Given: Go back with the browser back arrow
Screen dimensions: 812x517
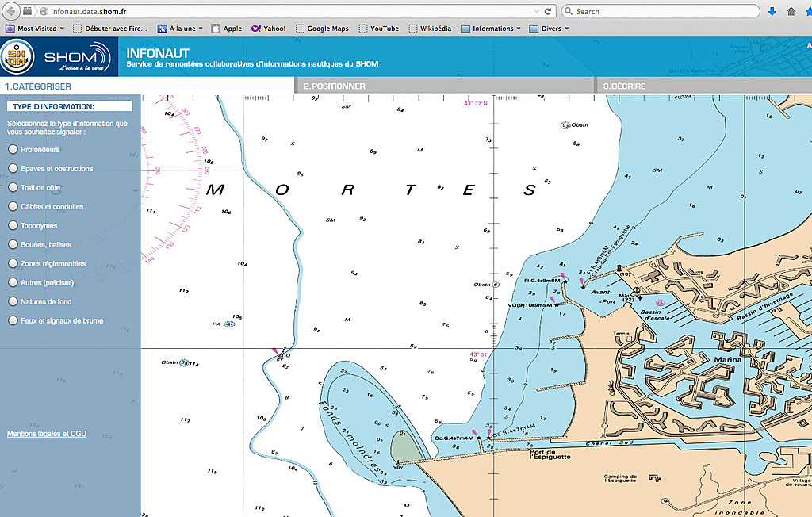Looking at the screenshot, I should point(11,11).
